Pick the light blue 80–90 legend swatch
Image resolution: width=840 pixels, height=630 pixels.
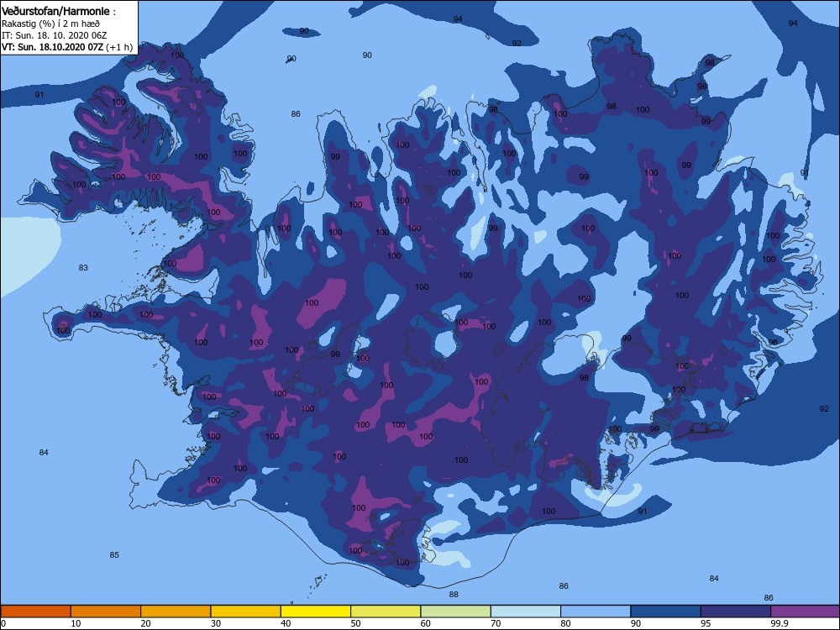point(596,612)
